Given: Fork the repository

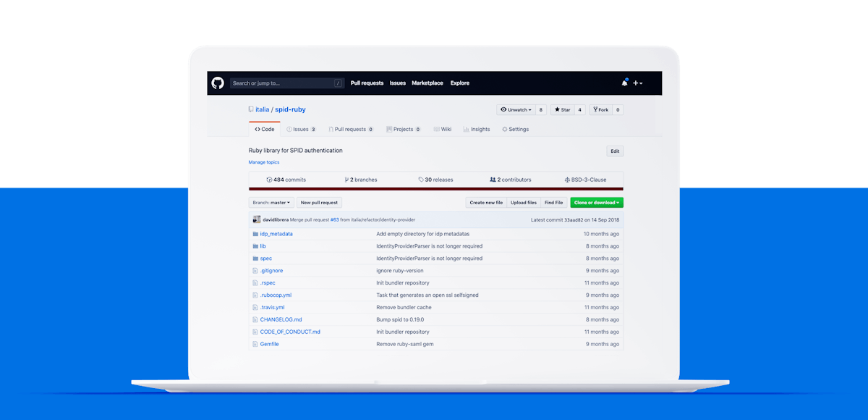Looking at the screenshot, I should [x=601, y=110].
